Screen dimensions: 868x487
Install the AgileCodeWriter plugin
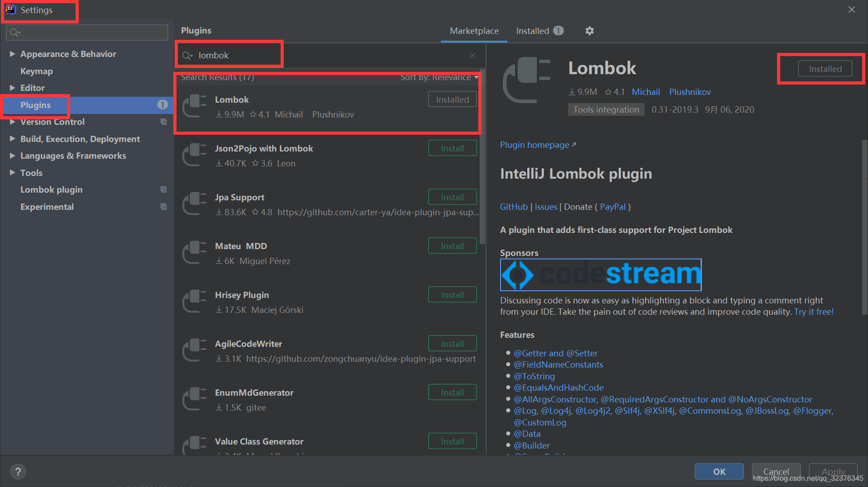[452, 344]
